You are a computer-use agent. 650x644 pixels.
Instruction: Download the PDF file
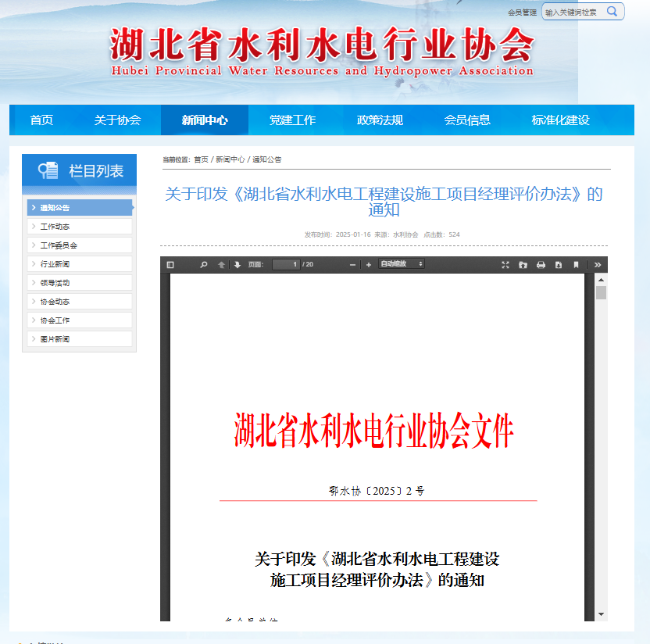[x=558, y=264]
